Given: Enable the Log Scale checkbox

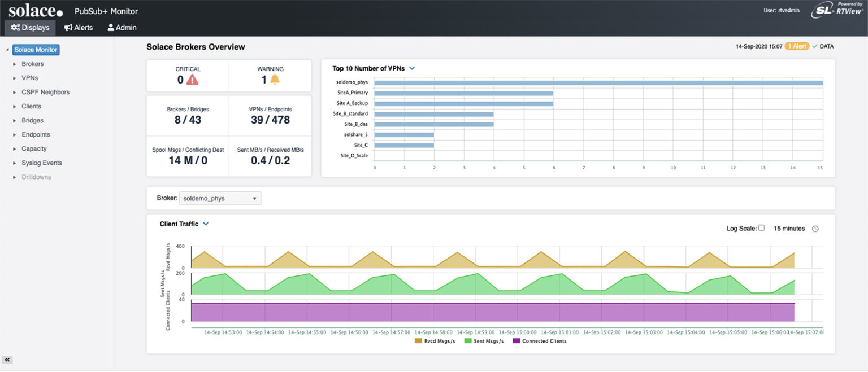Looking at the screenshot, I should pyautogui.click(x=762, y=228).
